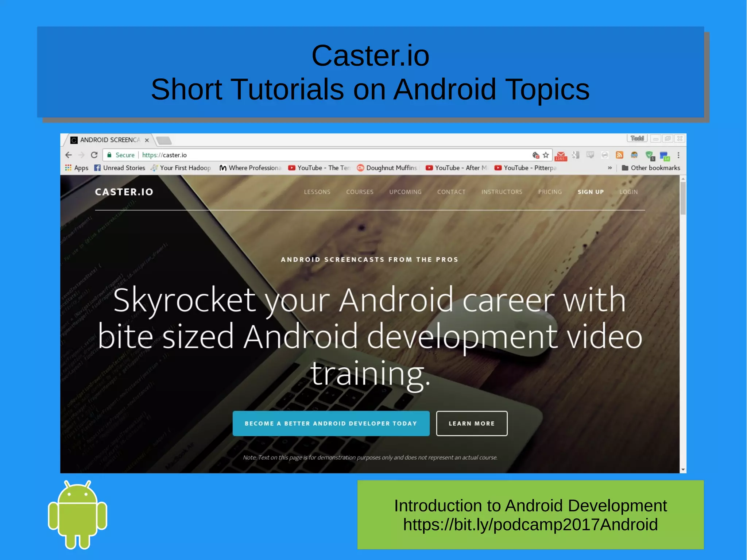Open the orange RSS feed extension
Viewport: 747px width, 560px height.
[x=619, y=155]
